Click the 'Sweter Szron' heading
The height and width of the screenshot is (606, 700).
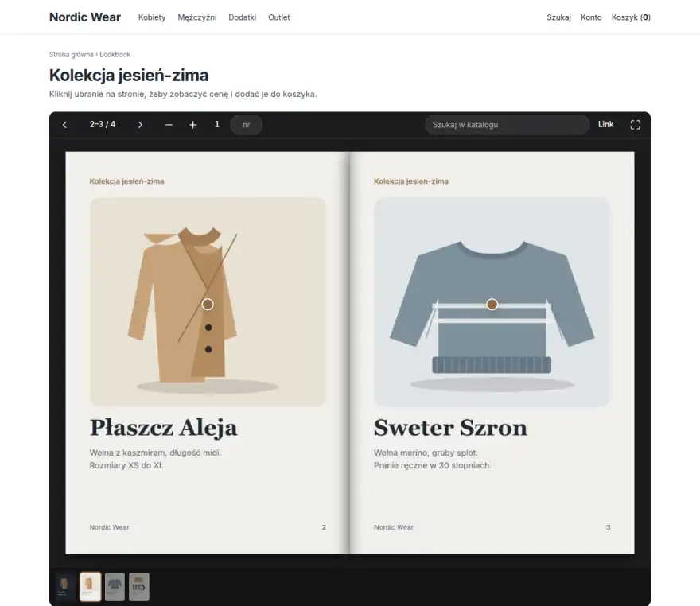(x=450, y=428)
